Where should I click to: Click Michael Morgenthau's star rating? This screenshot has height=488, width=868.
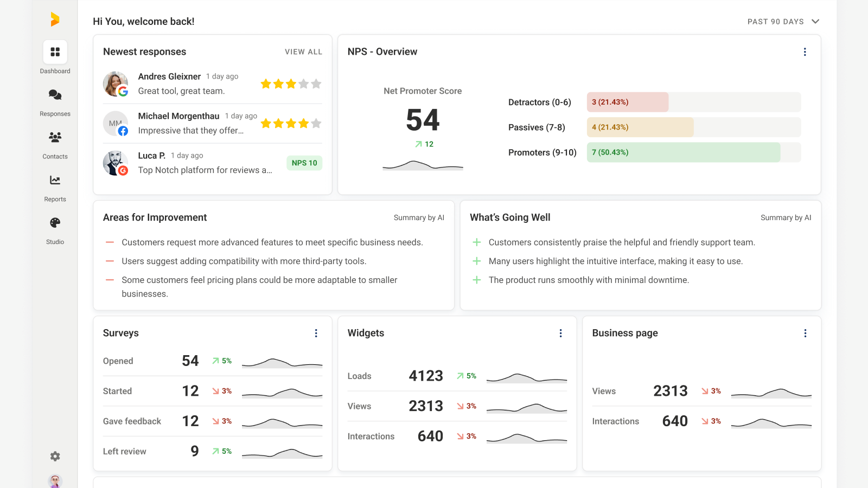tap(291, 124)
